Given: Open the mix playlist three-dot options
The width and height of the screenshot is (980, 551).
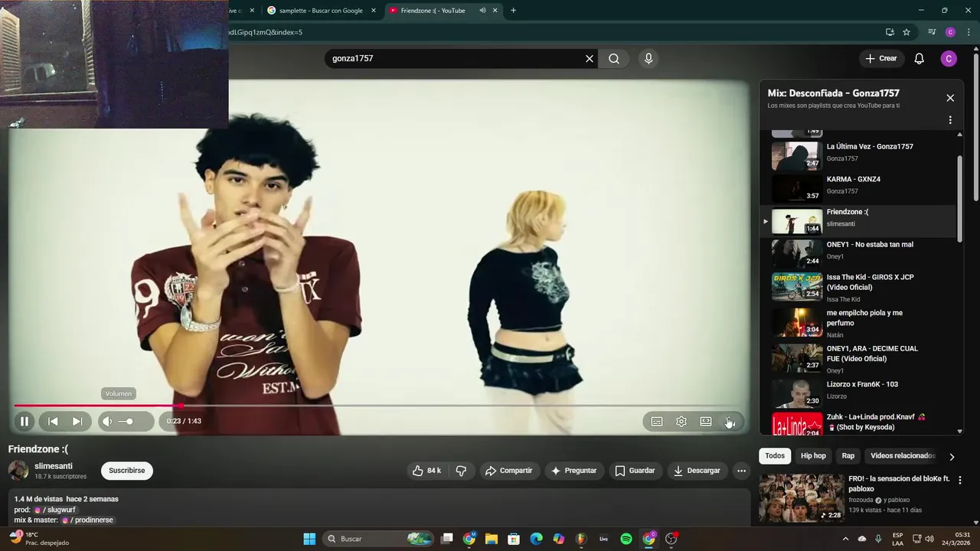Looking at the screenshot, I should pos(950,120).
